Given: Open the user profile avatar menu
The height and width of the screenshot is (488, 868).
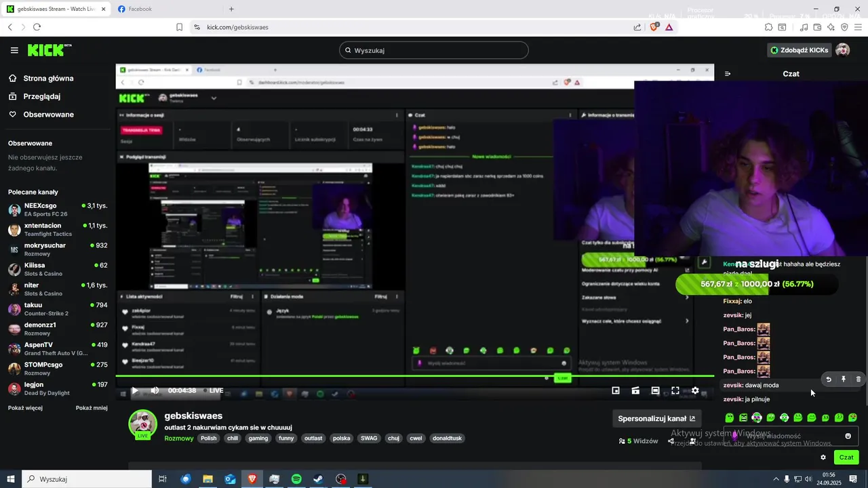Looking at the screenshot, I should tap(843, 50).
